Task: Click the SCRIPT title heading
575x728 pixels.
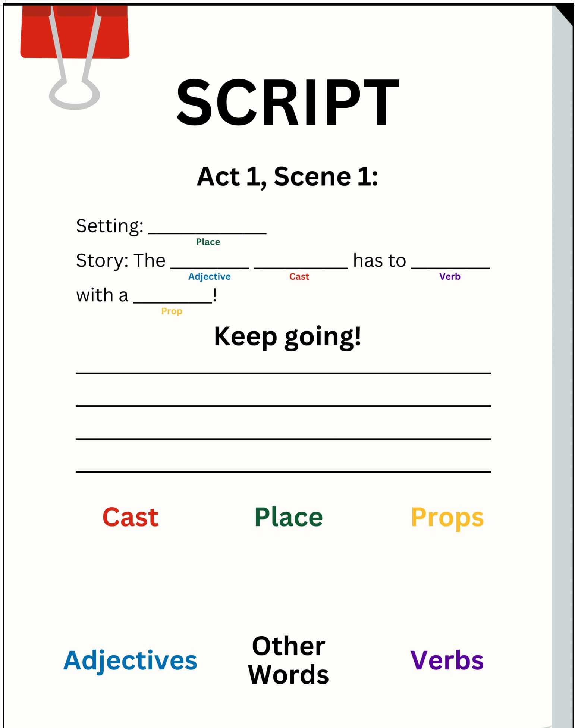Action: 287,102
